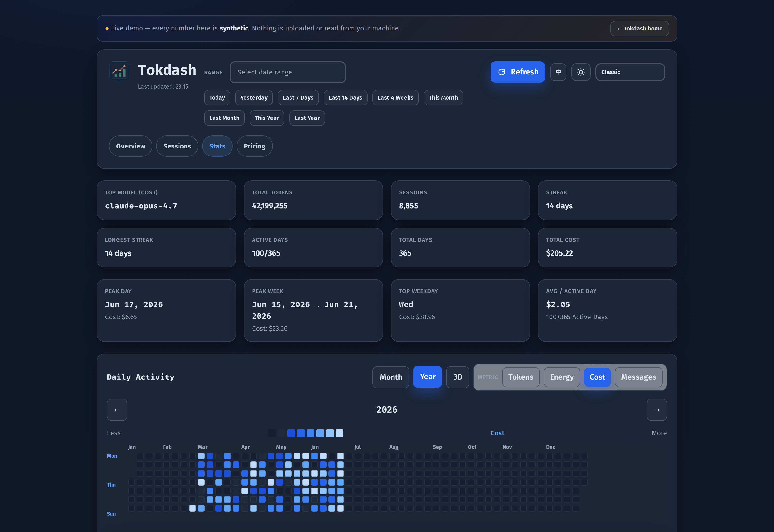Click the Mon row label in heatmap
This screenshot has width=774, height=532.
pyautogui.click(x=112, y=456)
